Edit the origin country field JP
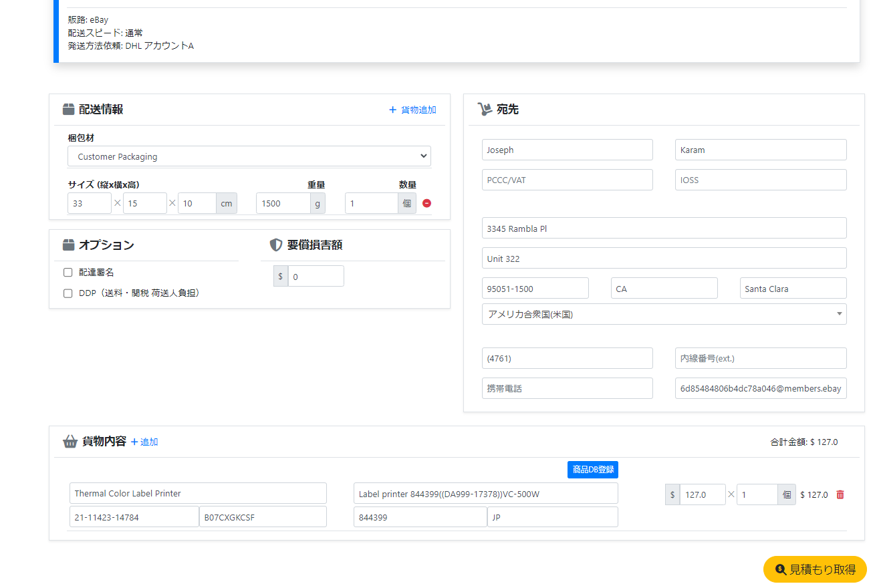873x588 pixels. (552, 517)
